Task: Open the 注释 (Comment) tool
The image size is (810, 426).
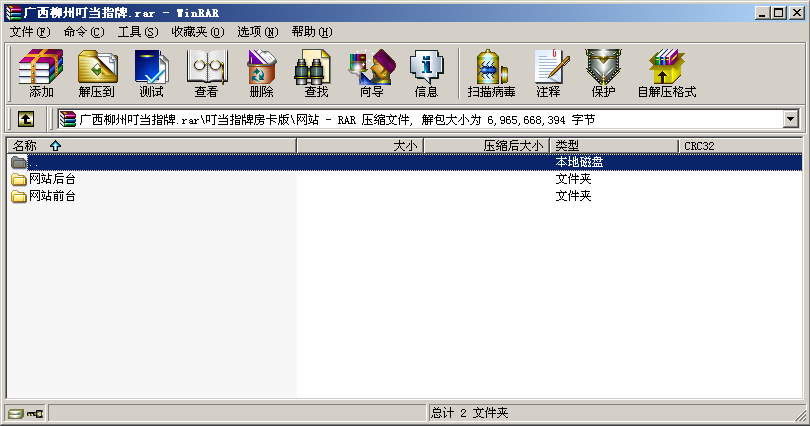Action: pos(548,73)
